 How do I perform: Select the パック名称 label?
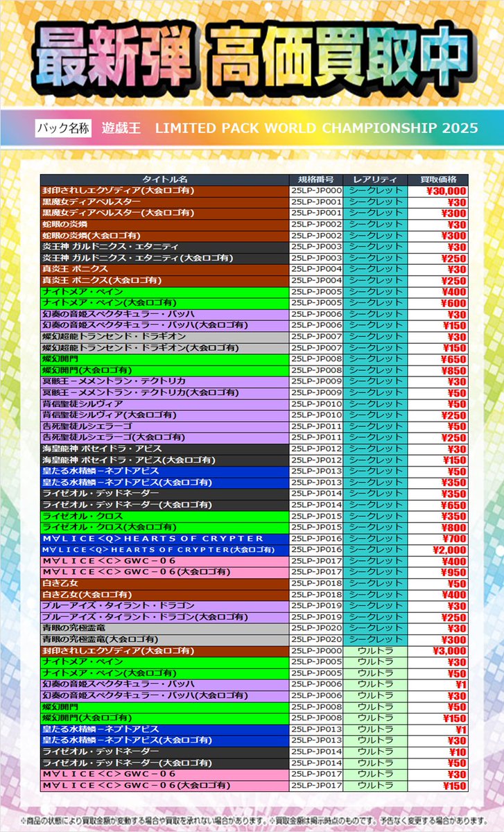[63, 128]
